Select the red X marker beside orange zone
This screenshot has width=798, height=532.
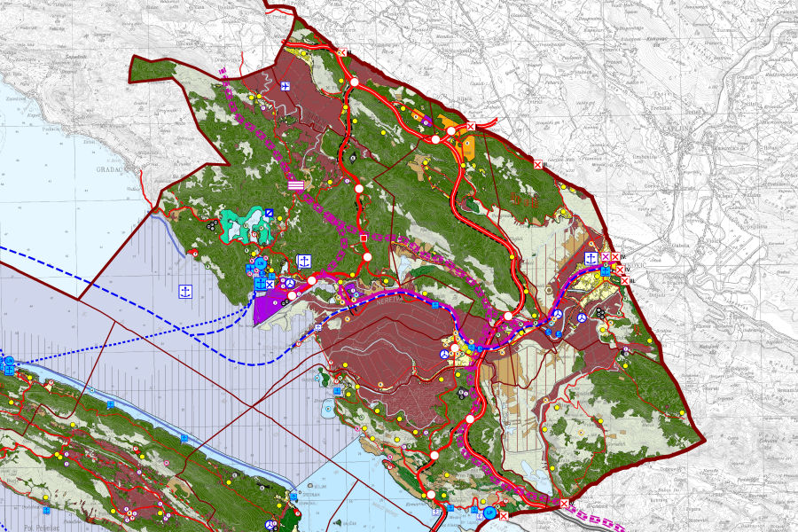tap(471, 127)
